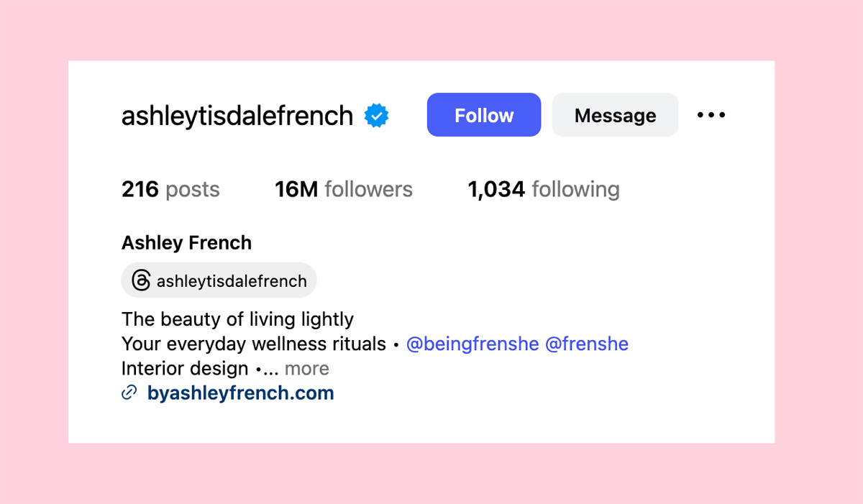The image size is (863, 504).
Task: Open a conversation via the Message button
Action: pos(614,114)
